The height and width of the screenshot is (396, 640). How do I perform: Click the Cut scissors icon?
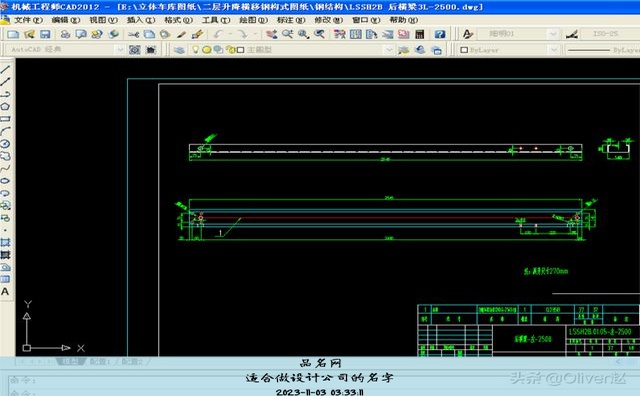(133, 34)
